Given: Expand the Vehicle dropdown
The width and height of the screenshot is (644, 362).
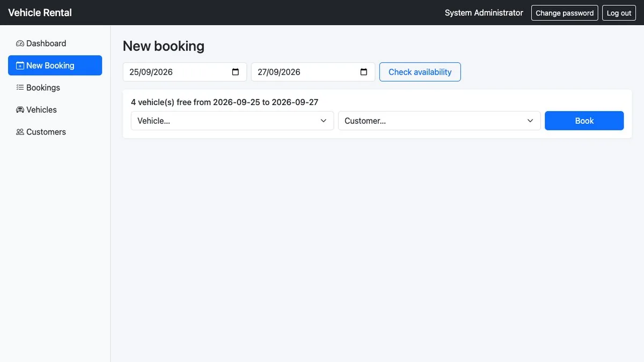Looking at the screenshot, I should [232, 121].
